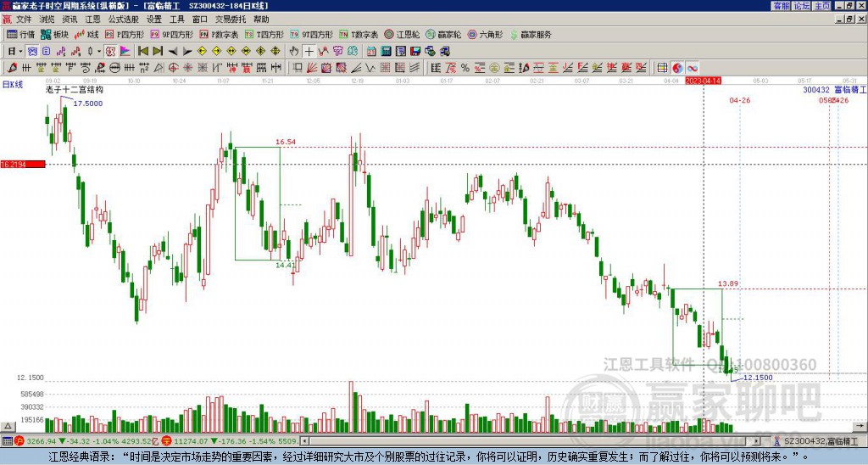Screen dimensions: 868x465
Task: Expand the 日 period dropdown arrow
Action: [20, 51]
